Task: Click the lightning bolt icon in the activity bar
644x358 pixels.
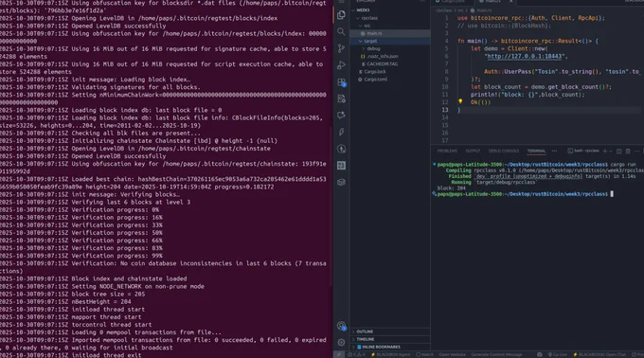Action: click(341, 133)
